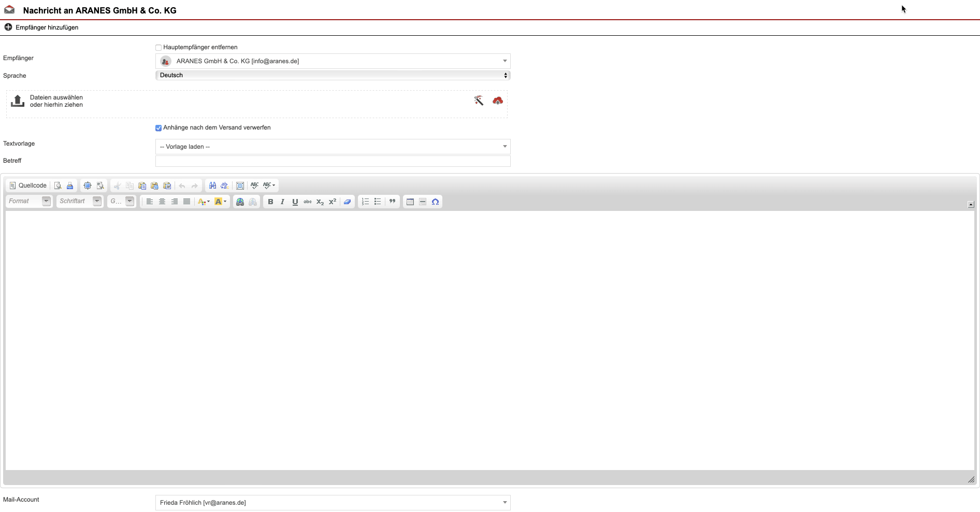Click the underline icon
This screenshot has width=980, height=512.
[x=295, y=202]
